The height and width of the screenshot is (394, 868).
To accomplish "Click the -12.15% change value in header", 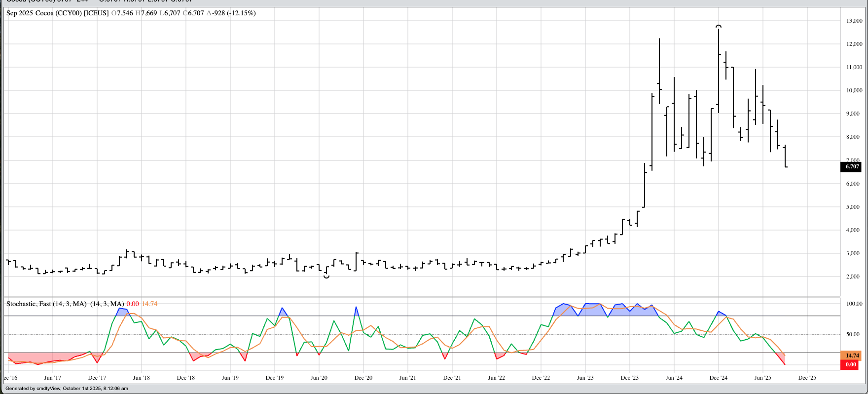I will 241,13.
